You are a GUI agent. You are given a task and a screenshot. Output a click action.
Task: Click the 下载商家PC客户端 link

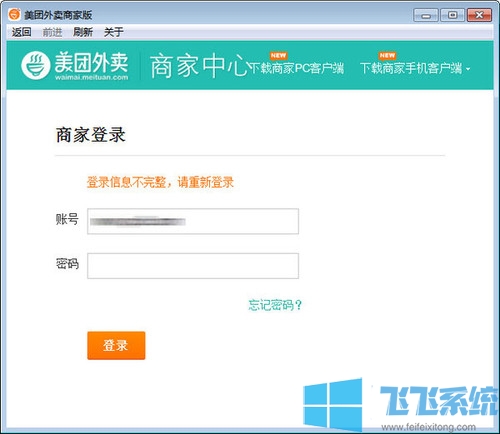pyautogui.click(x=296, y=68)
